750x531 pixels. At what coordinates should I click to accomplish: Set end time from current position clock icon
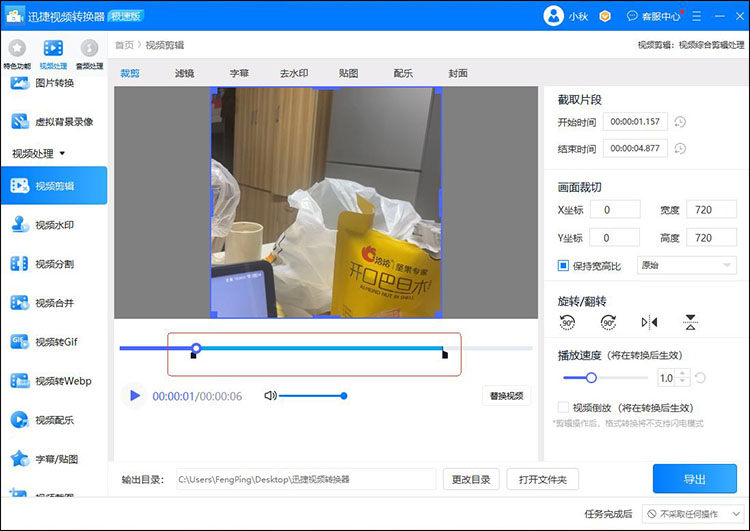click(x=680, y=149)
